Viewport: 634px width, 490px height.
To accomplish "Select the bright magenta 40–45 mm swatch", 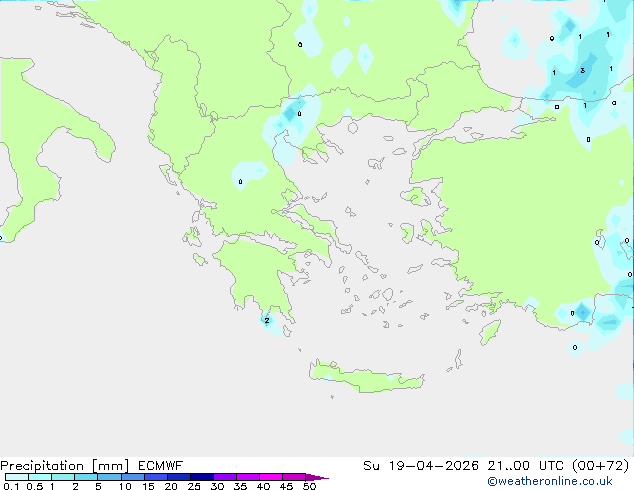I will 271,477.
